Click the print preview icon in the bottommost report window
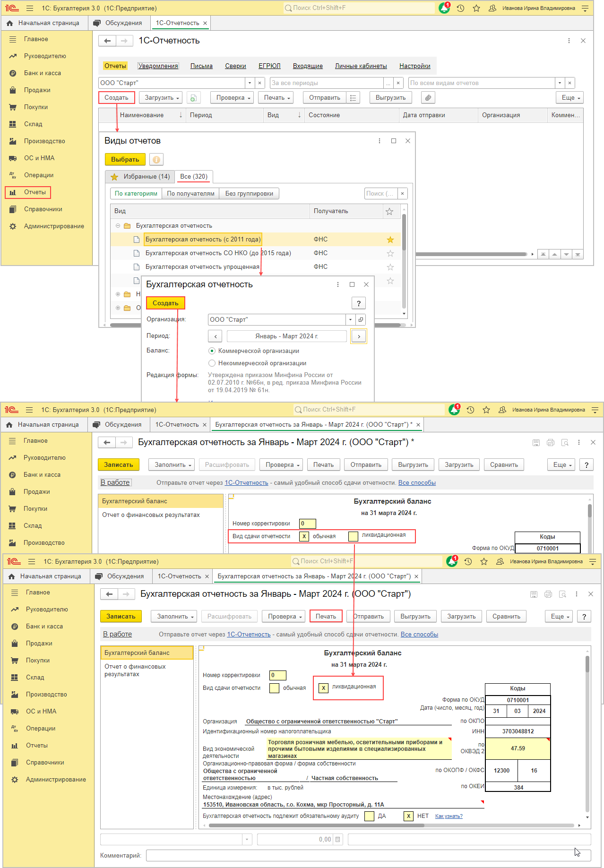The height and width of the screenshot is (868, 604). click(562, 594)
